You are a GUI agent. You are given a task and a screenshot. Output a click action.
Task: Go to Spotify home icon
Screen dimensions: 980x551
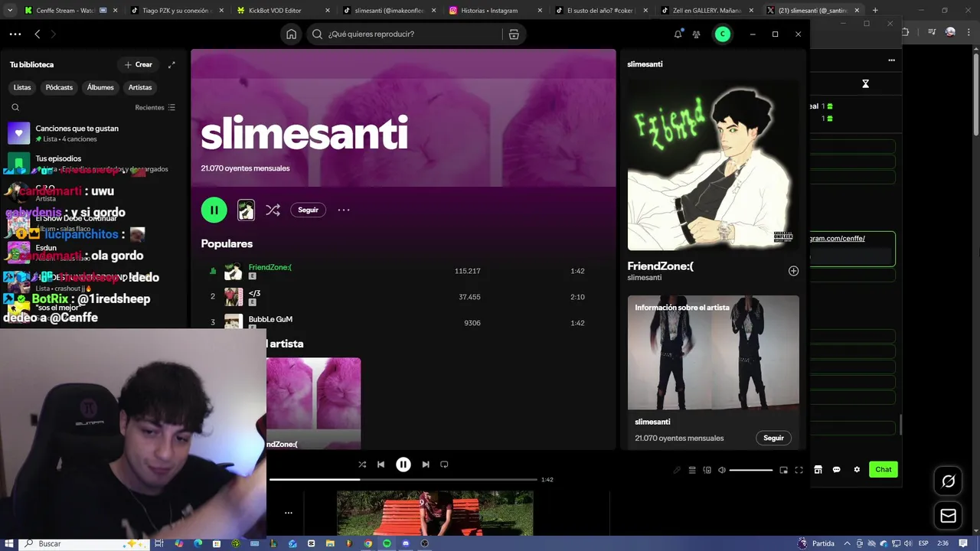click(x=291, y=34)
